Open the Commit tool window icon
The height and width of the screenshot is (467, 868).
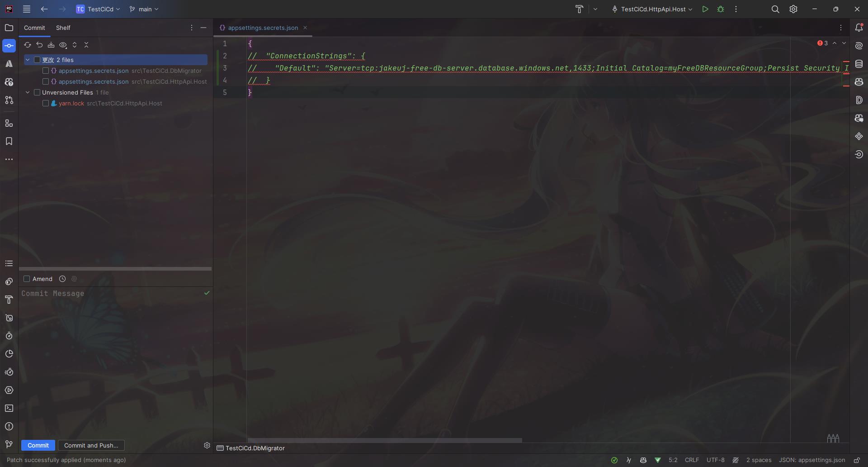9,45
